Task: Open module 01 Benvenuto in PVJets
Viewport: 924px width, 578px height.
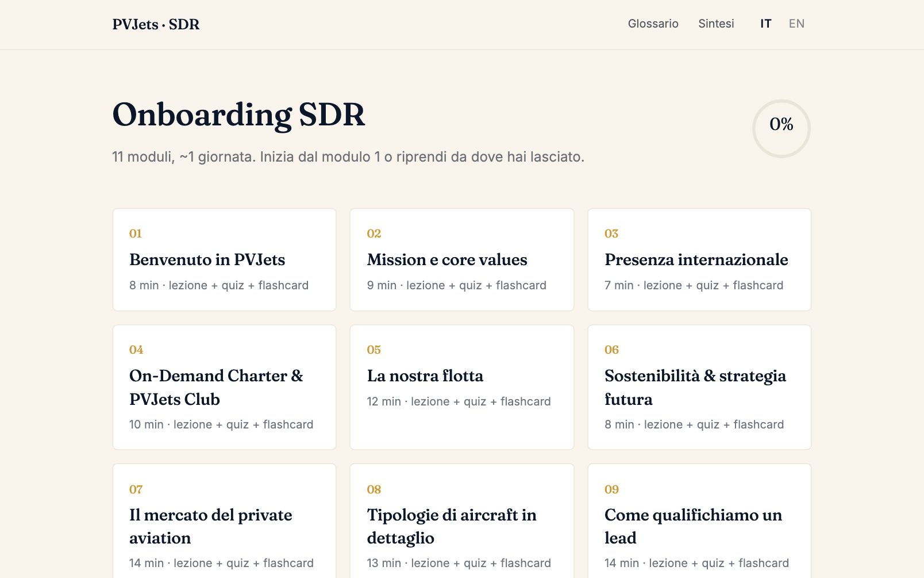Action: click(224, 259)
